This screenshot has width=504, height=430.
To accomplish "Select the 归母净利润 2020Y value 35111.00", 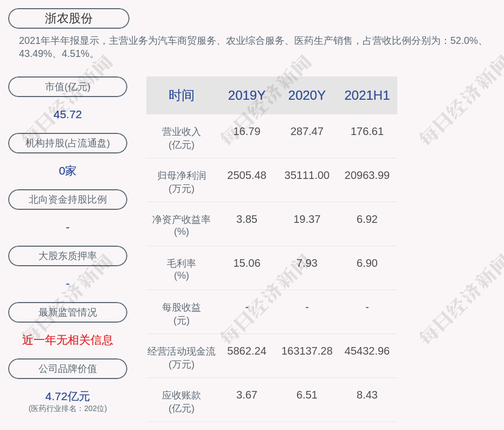I will 307,175.
